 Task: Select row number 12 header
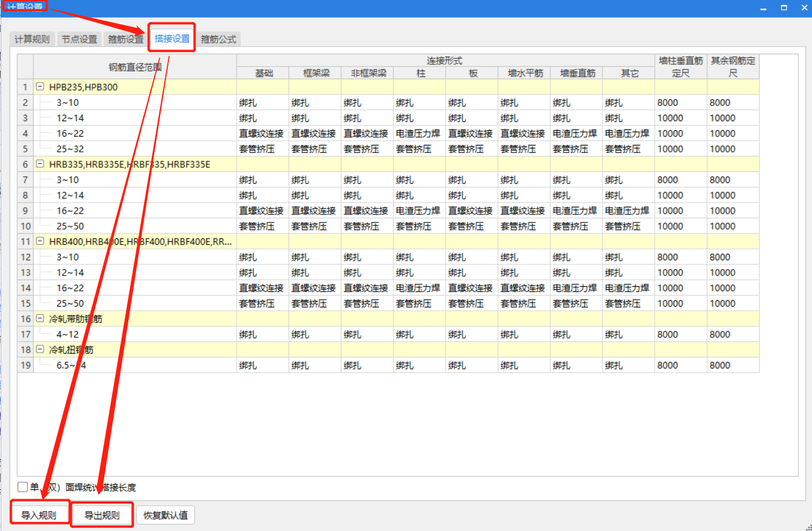coord(25,257)
